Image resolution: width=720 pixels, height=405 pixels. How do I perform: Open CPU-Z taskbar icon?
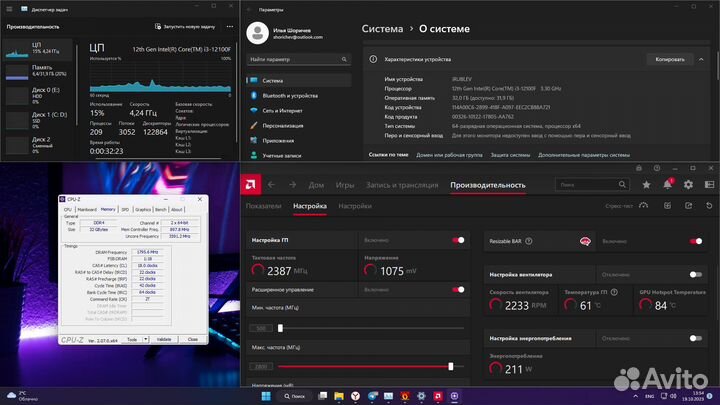454,396
